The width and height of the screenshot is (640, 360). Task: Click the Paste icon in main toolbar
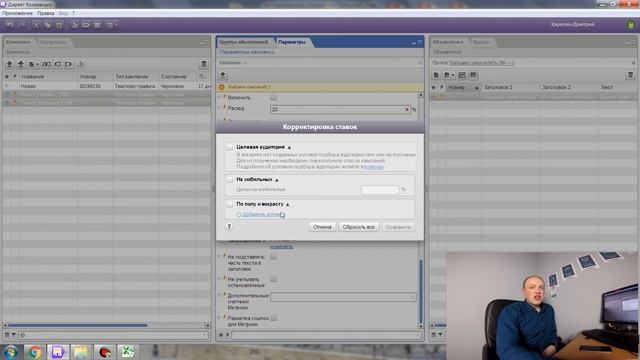59,25
